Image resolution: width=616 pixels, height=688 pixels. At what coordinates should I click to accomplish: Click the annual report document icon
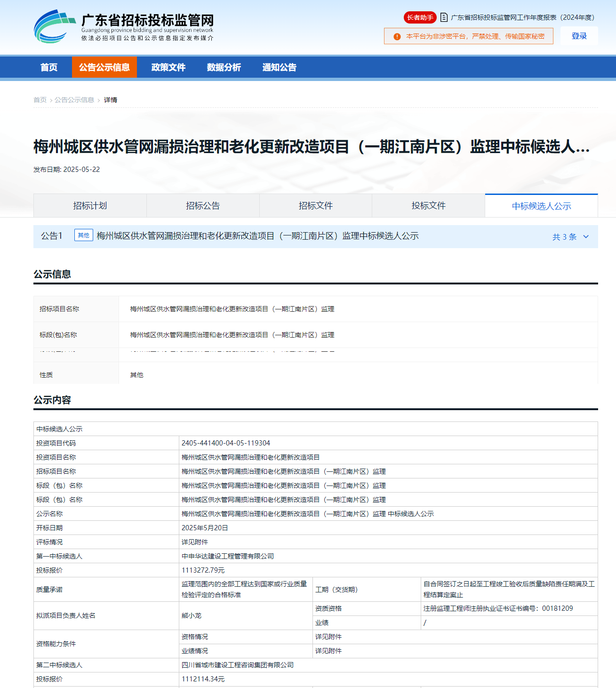coord(444,17)
